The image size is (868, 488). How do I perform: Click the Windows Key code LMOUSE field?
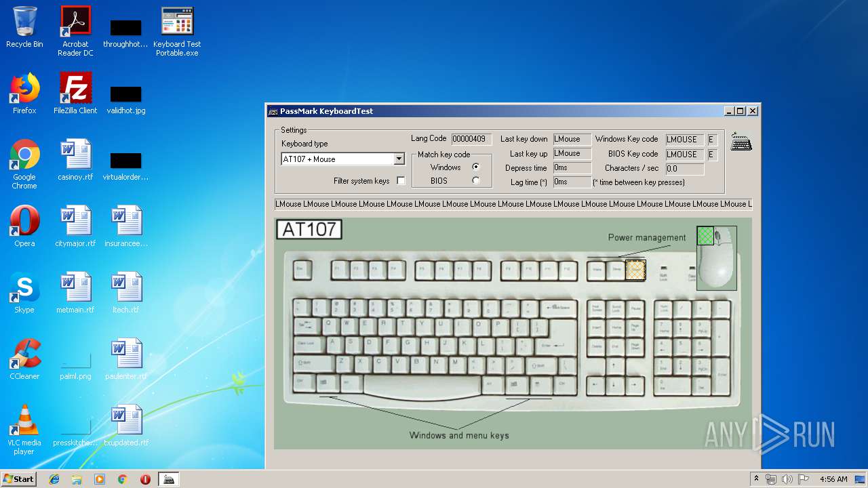pyautogui.click(x=684, y=140)
